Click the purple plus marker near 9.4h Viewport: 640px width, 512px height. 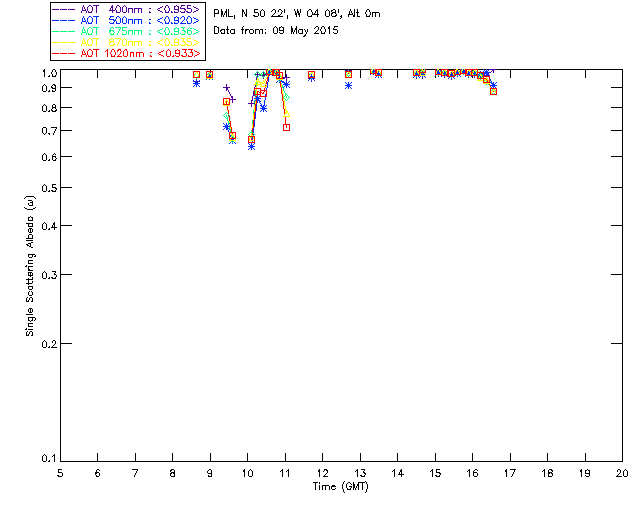click(227, 87)
